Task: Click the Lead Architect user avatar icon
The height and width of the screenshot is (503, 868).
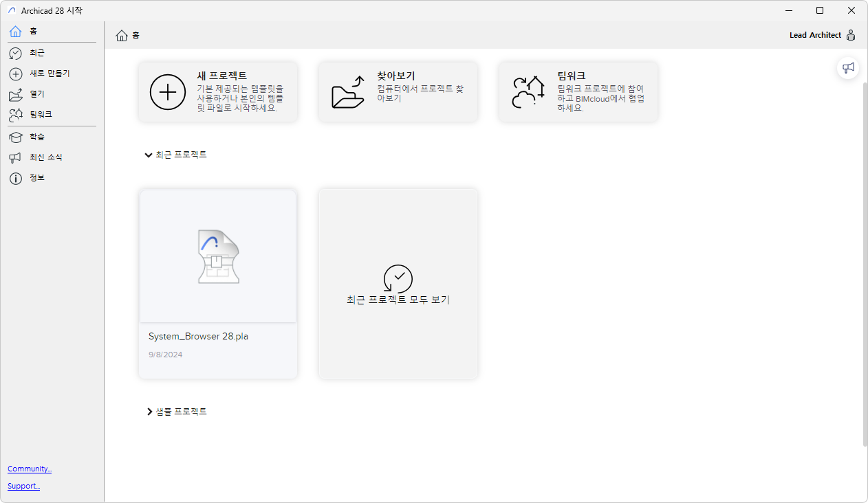Action: (851, 35)
